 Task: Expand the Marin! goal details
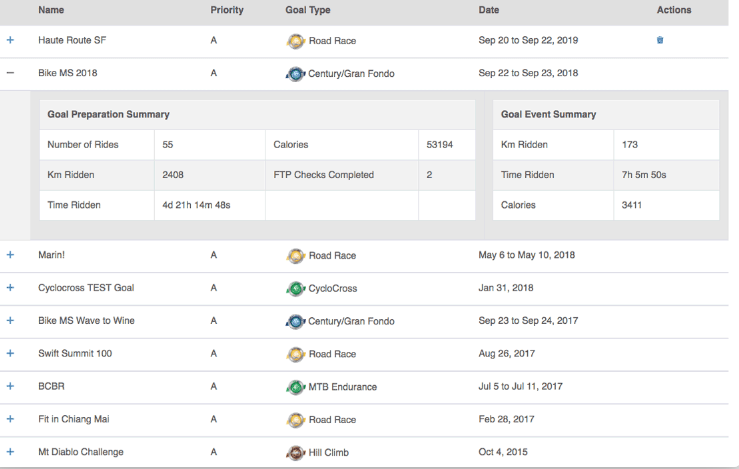click(11, 256)
